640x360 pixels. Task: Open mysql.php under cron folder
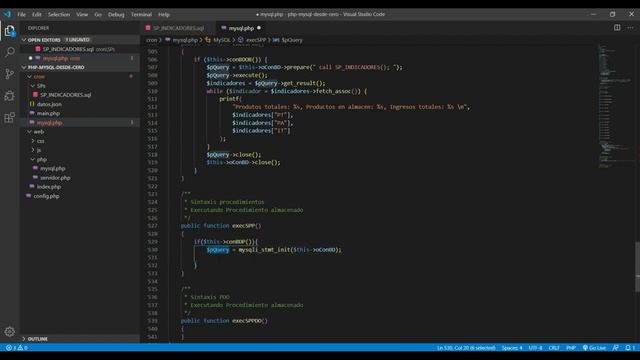pyautogui.click(x=49, y=122)
